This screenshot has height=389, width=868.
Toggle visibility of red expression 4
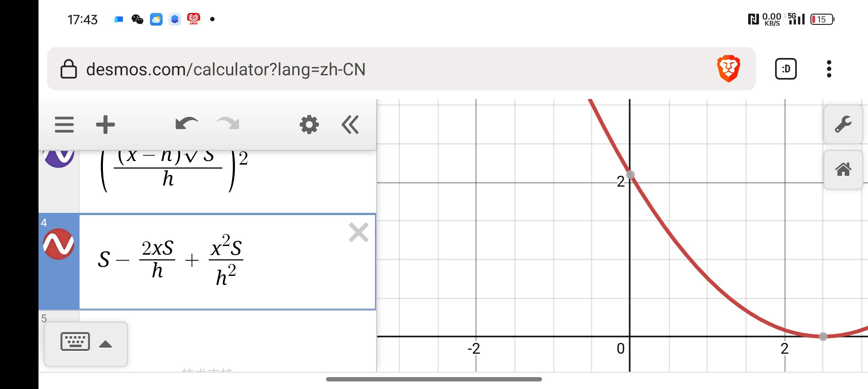[59, 244]
